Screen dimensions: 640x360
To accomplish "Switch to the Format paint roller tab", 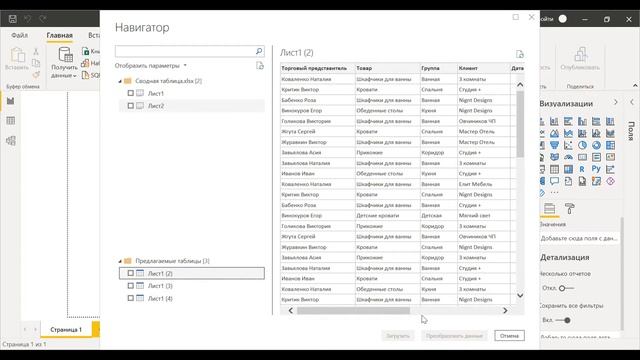I will pos(569,209).
